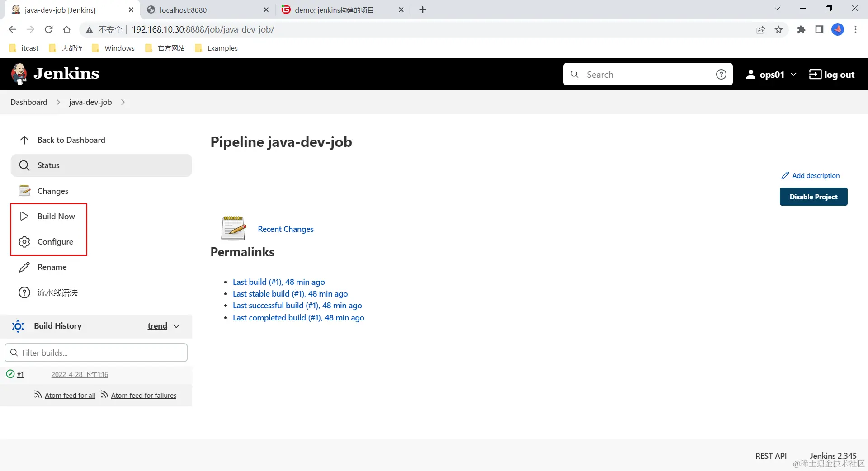
Task: Open the 2022-4-28 下午1:16 build timestamp link
Action: [80, 374]
